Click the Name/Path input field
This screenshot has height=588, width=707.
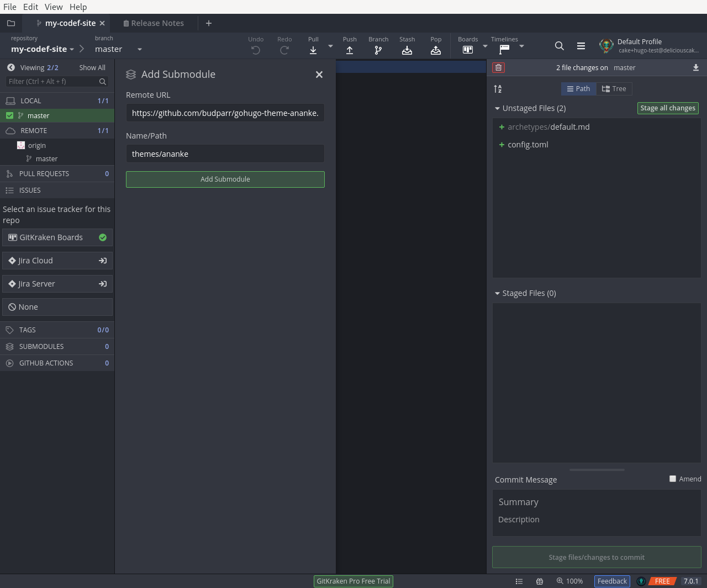pos(225,153)
